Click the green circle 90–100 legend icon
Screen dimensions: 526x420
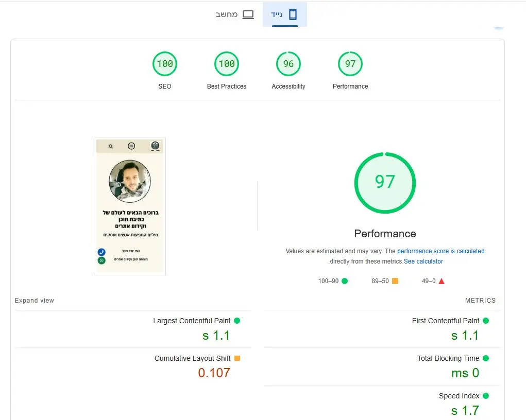point(345,281)
